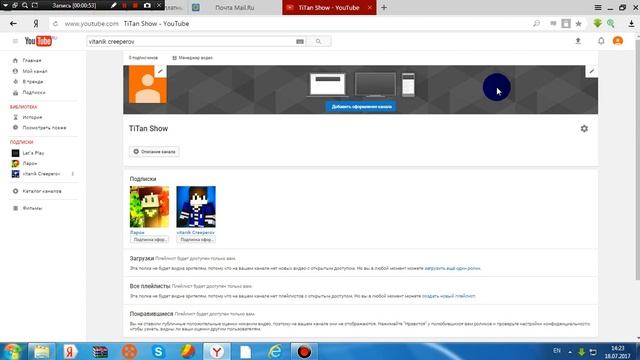Open the file explorer taskbar icon
640x360 pixels.
pos(42,351)
